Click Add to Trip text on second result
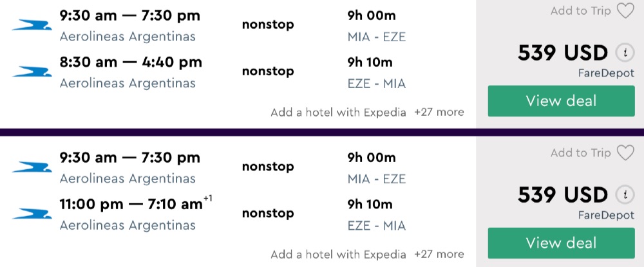This screenshot has height=267, width=644. [580, 153]
